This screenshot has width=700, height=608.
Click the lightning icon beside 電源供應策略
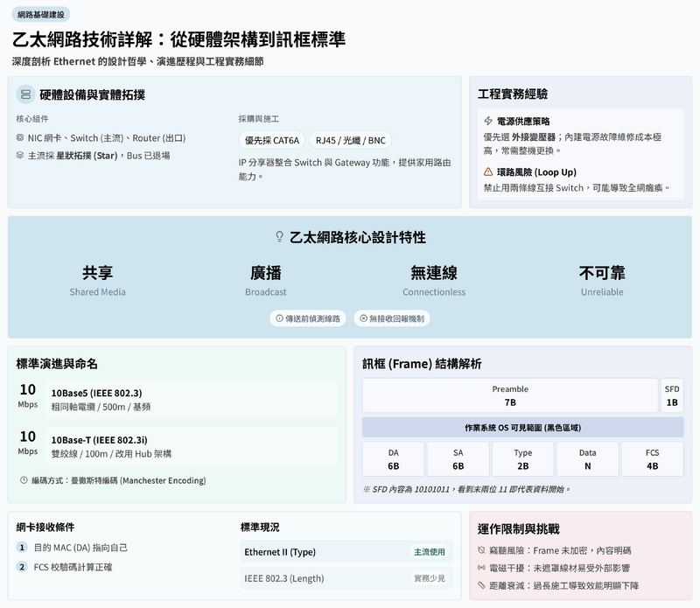(488, 121)
